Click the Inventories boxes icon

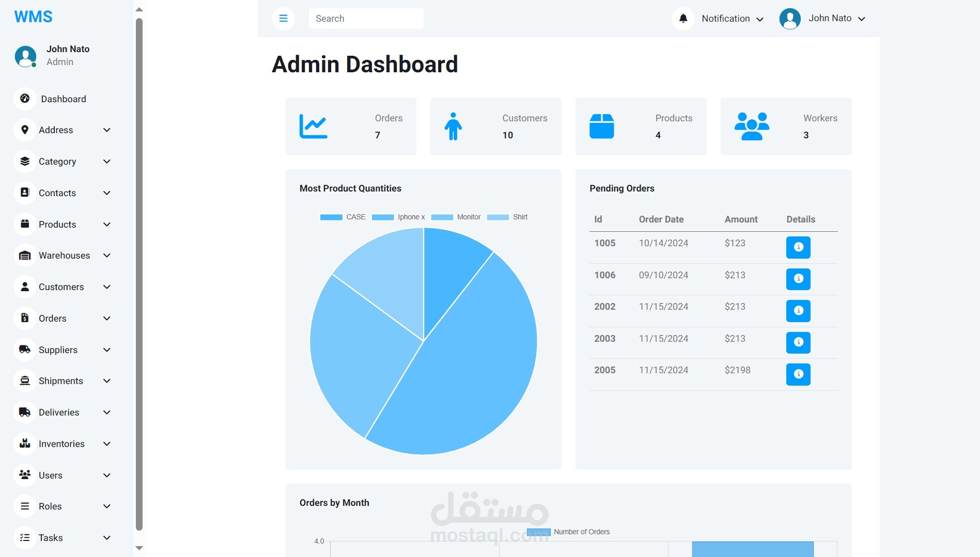[x=25, y=443]
